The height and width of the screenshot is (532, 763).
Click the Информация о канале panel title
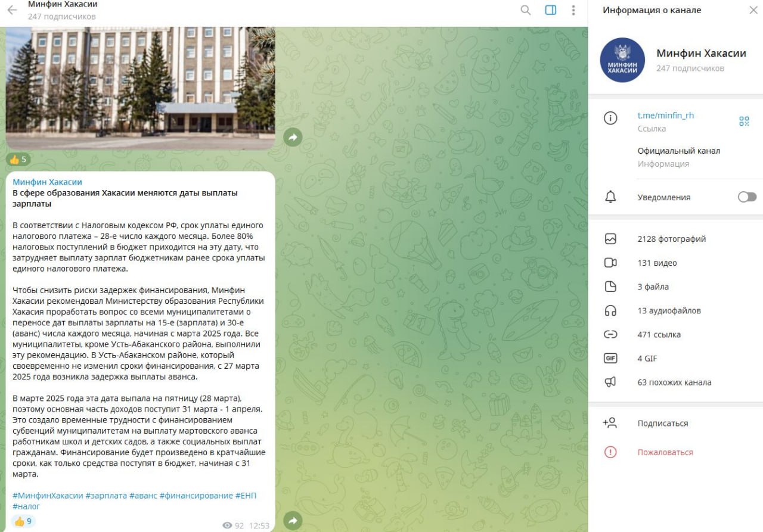(x=652, y=10)
